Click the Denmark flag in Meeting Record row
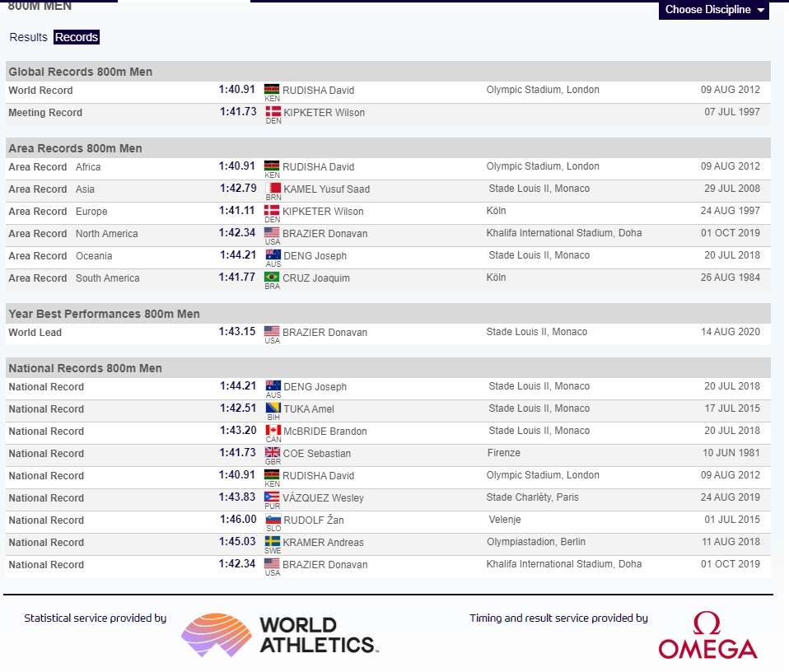Viewport: 789px width, 672px height. 272,111
